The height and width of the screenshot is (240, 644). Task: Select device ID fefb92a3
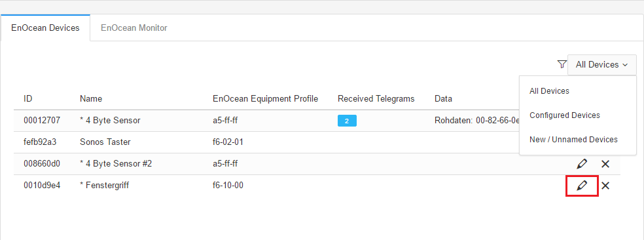point(40,142)
